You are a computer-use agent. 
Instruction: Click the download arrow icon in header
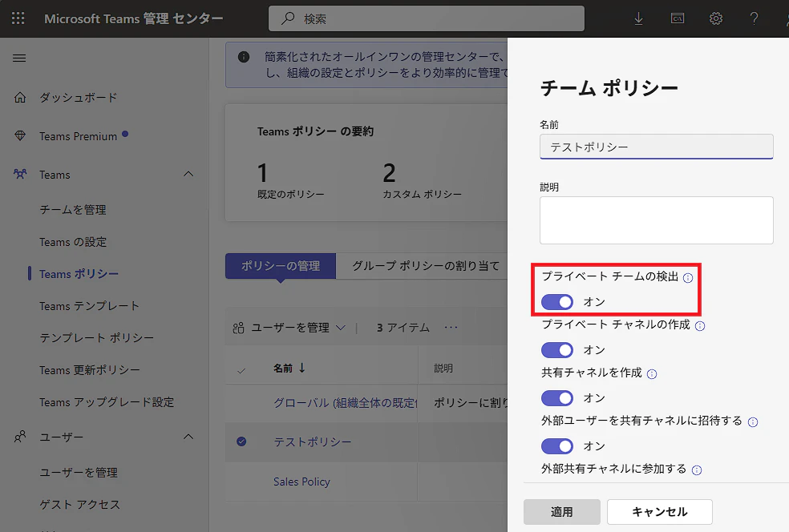(x=638, y=18)
